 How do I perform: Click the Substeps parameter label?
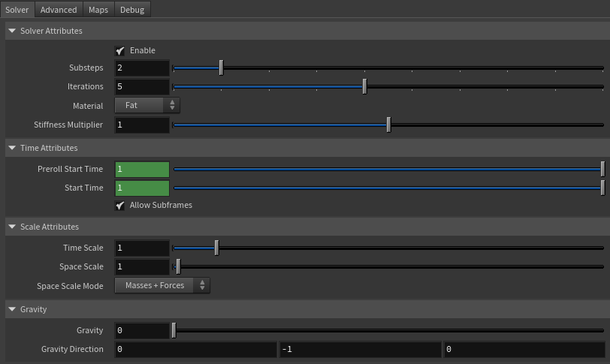(86, 68)
